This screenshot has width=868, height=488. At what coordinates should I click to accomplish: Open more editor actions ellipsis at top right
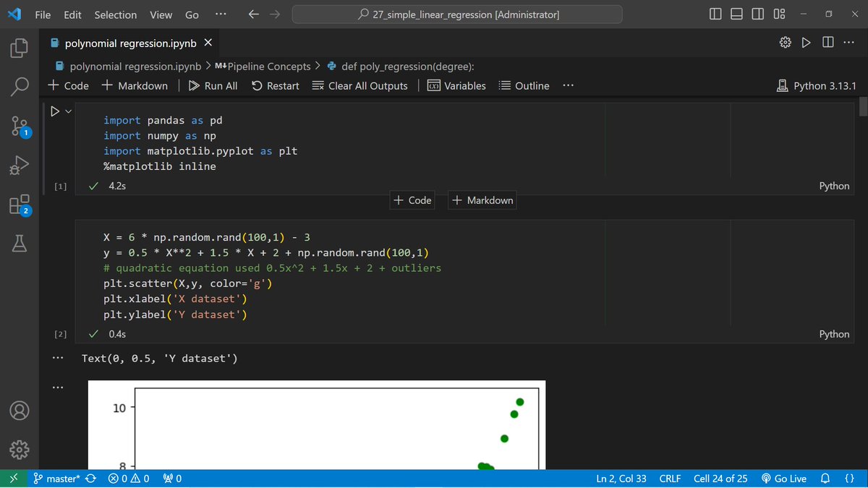pos(848,43)
